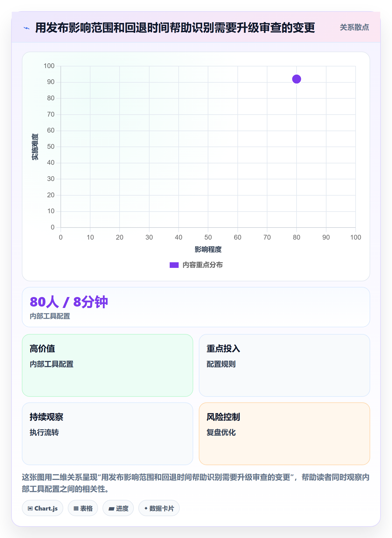Click the 配置规则 text
The width and height of the screenshot is (392, 538).
221,364
